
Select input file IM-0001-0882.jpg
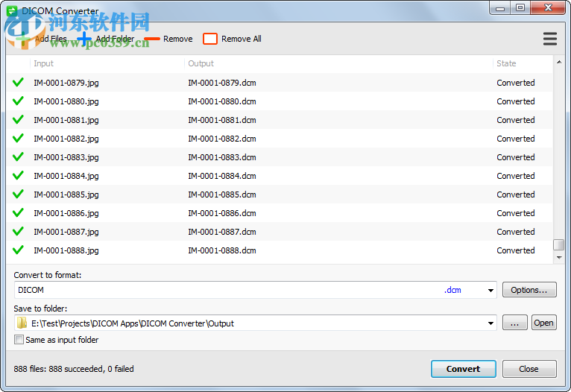tap(66, 139)
